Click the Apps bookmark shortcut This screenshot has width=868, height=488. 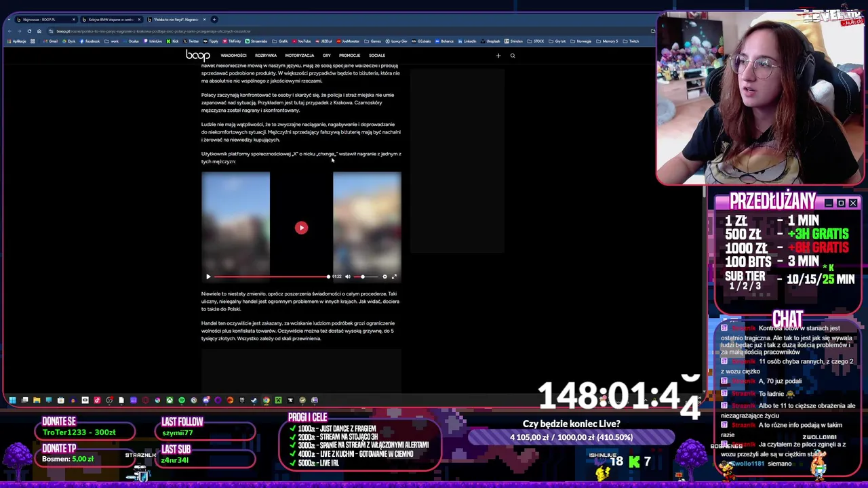pos(16,41)
